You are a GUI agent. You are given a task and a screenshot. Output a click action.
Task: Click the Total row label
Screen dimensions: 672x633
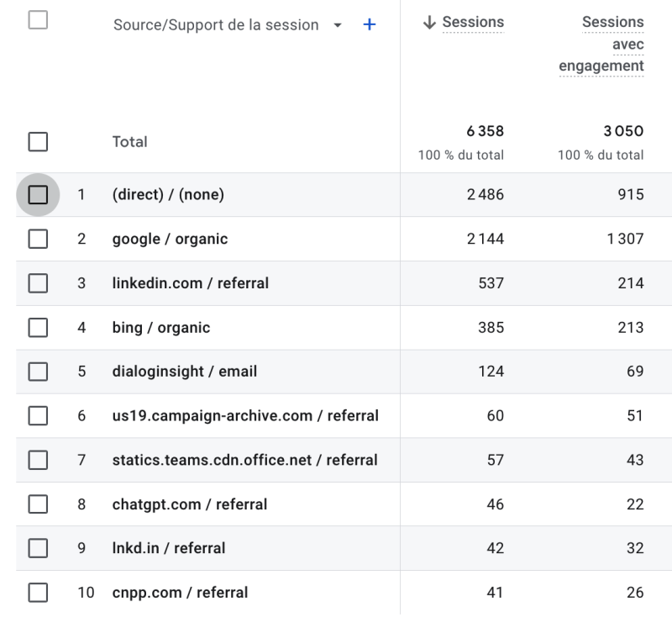pos(129,142)
